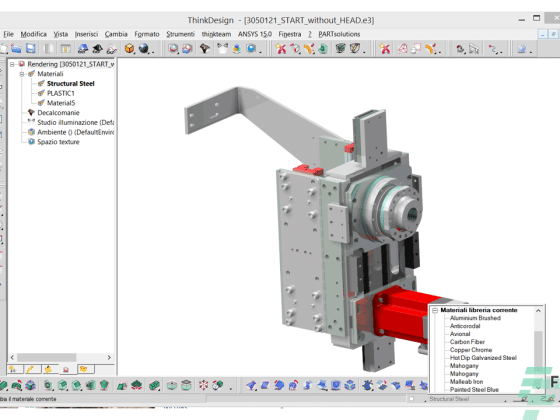Click the open-folder icon in the top toolbar

pyautogui.click(x=16, y=49)
